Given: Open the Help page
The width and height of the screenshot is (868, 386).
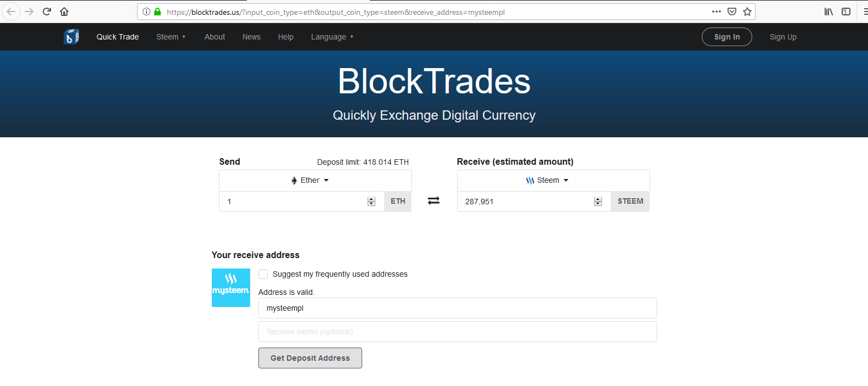Looking at the screenshot, I should click(286, 37).
